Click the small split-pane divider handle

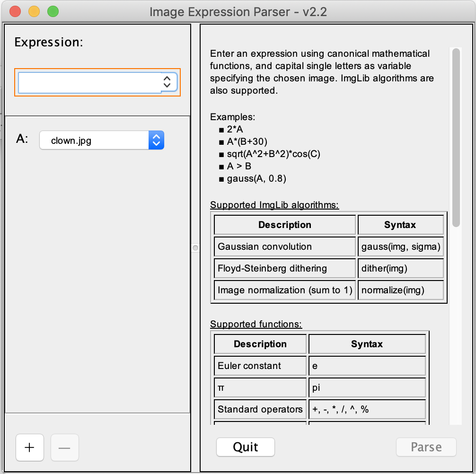pos(195,247)
